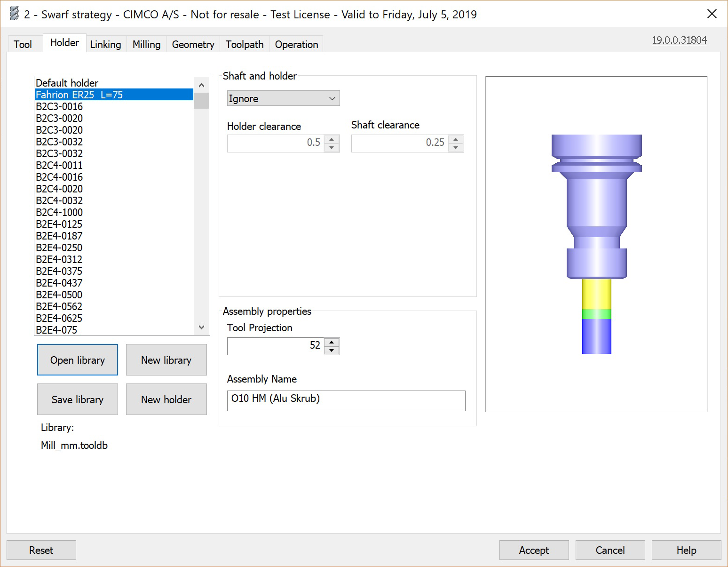The width and height of the screenshot is (728, 567).
Task: Click Save library button
Action: [78, 399]
